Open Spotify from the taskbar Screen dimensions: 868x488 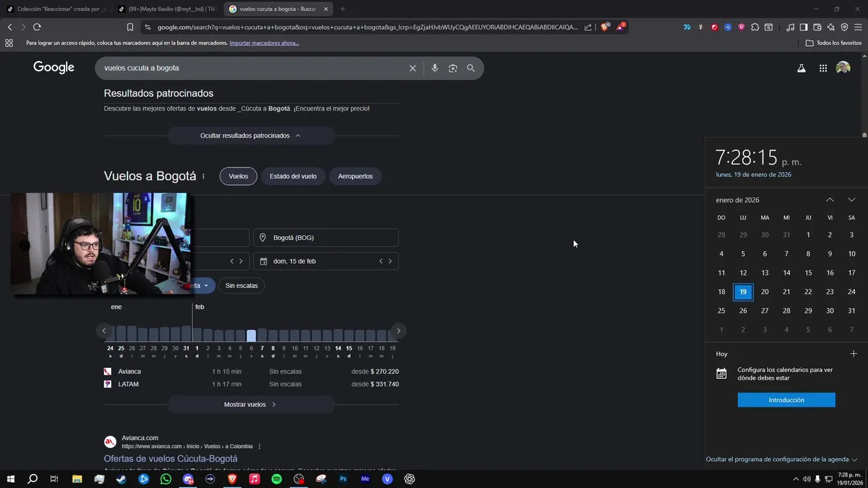(277, 479)
